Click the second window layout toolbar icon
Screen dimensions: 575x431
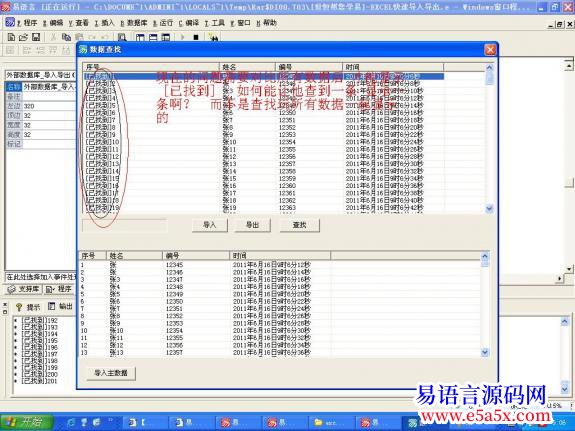click(x=153, y=37)
